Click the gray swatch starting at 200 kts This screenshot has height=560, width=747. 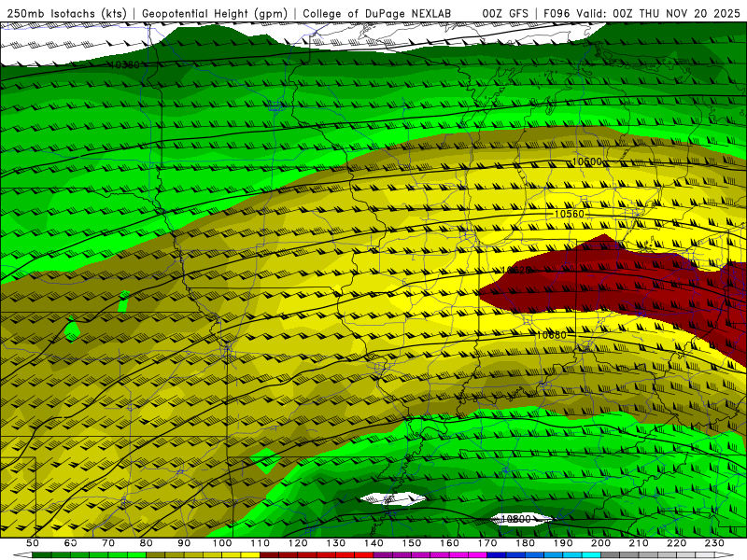pyautogui.click(x=611, y=555)
